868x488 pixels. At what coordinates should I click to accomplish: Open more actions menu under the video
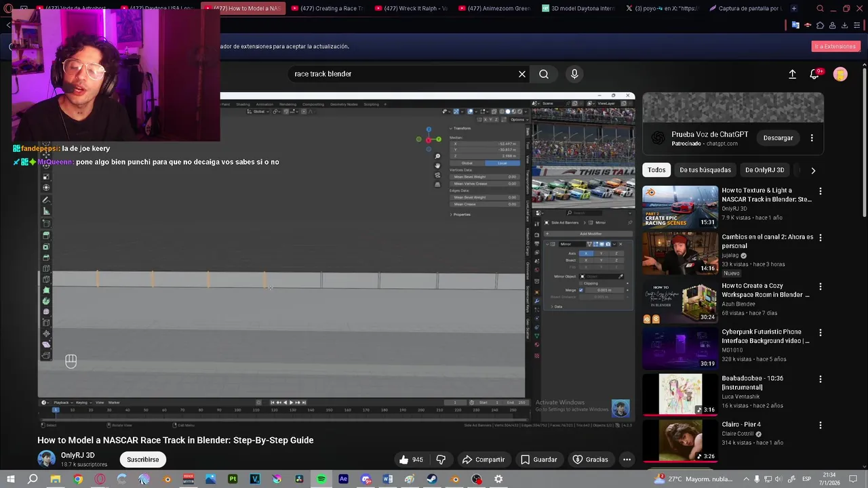pyautogui.click(x=627, y=460)
